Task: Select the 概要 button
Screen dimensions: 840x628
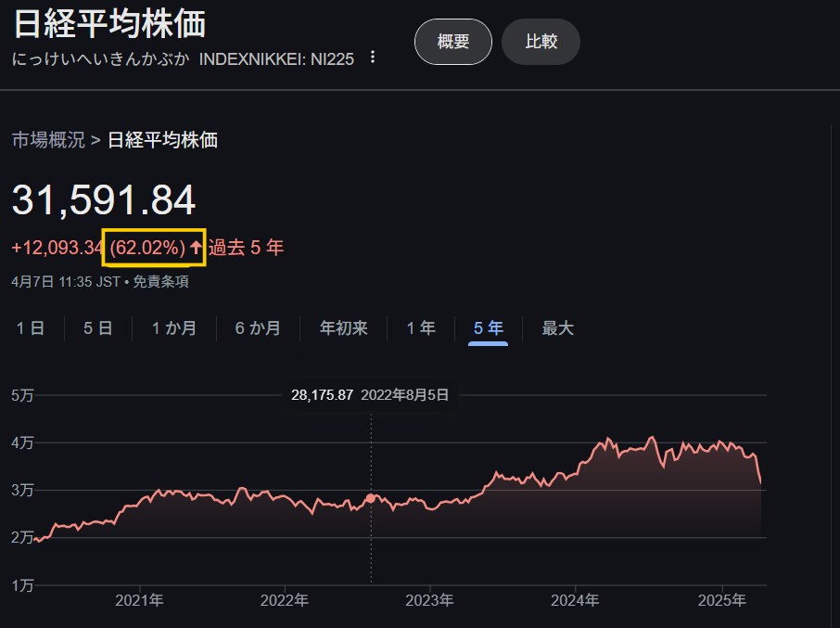Action: tap(452, 42)
